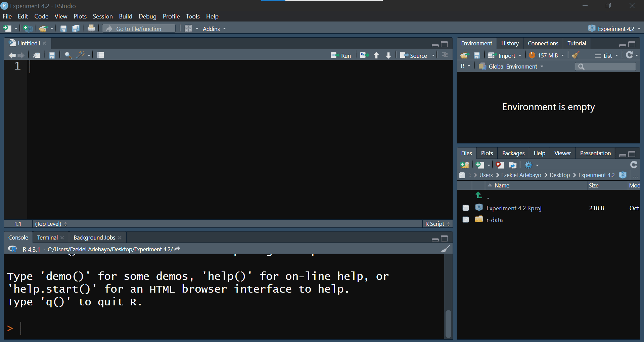Viewport: 644px width, 342px height.
Task: Open the Experiment 4.2.Rproj file
Action: tap(514, 208)
